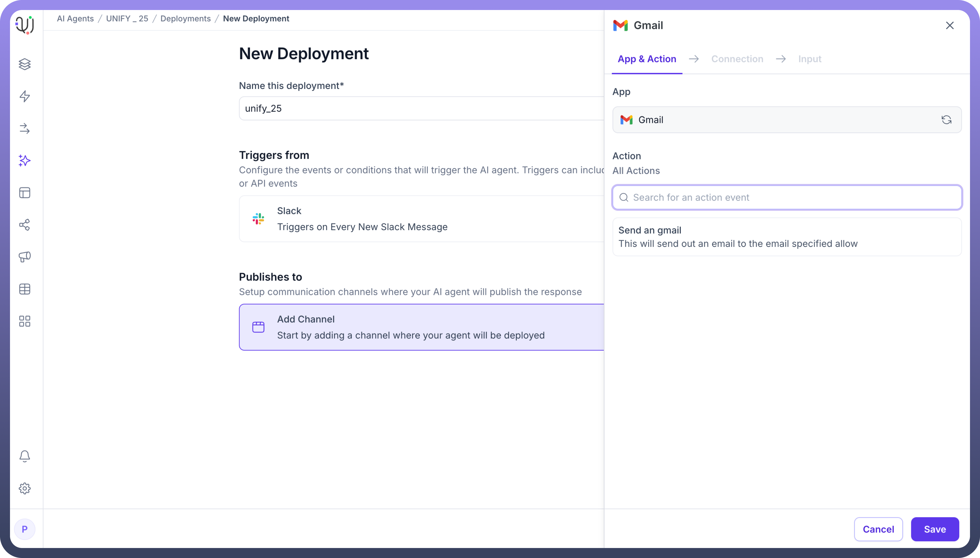980x558 pixels.
Task: Open the four squares apps icon
Action: tap(24, 321)
